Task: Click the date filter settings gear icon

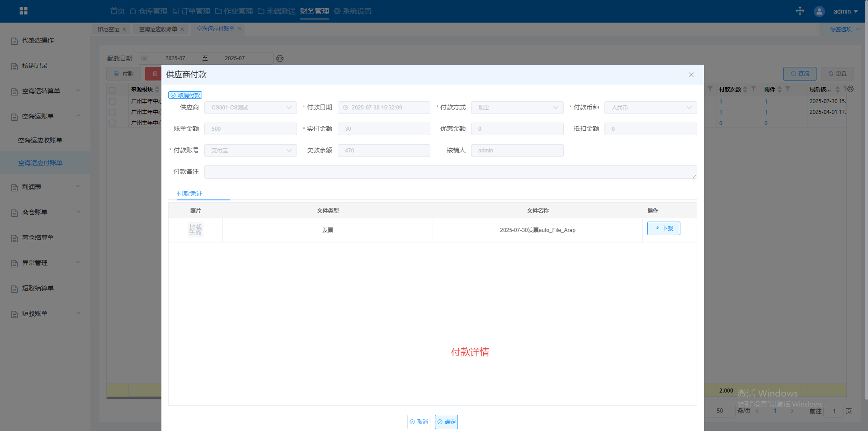Action: point(280,58)
